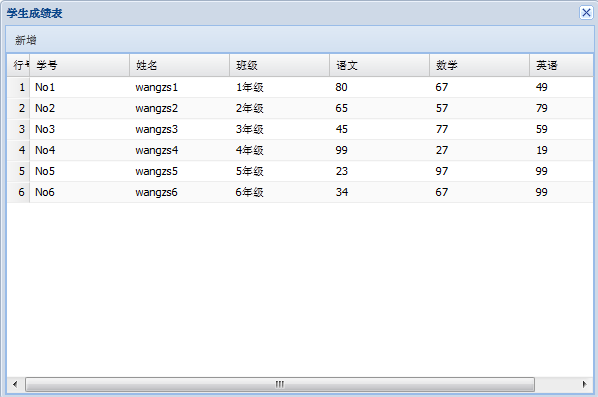Click the name wangzs1
The image size is (598, 397).
pos(157,88)
